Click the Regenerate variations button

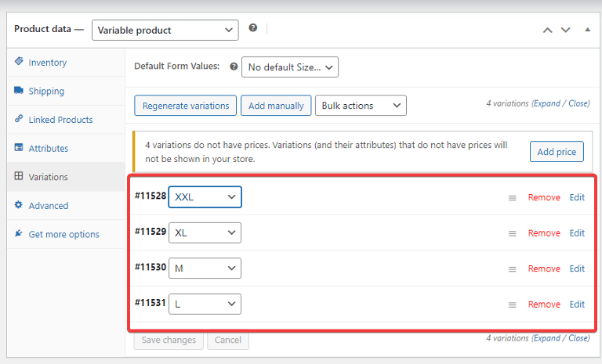tap(186, 106)
